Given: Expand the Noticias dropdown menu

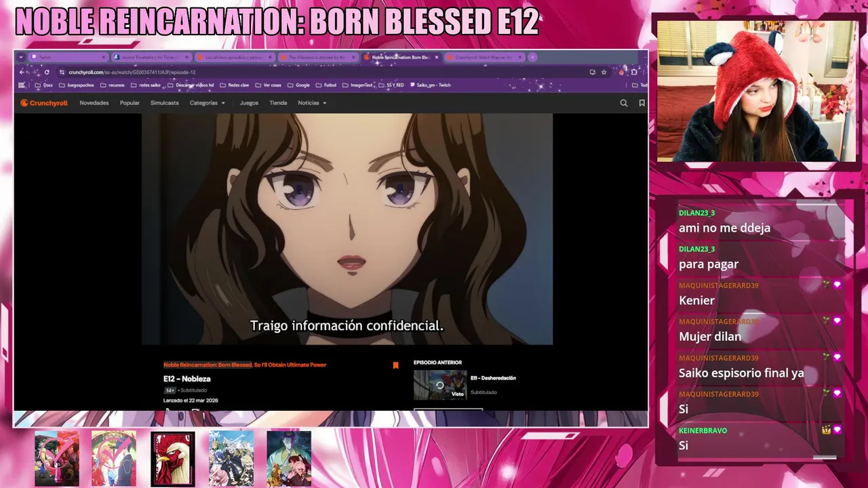Looking at the screenshot, I should [x=313, y=103].
